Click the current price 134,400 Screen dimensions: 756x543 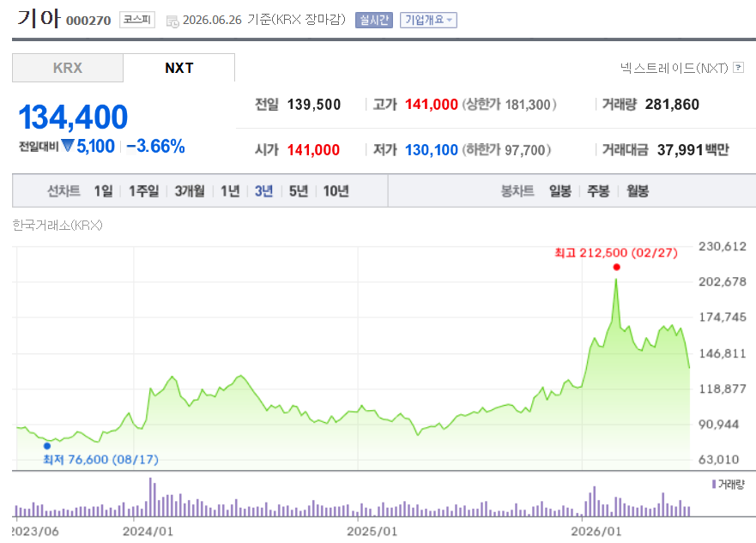pyautogui.click(x=73, y=117)
